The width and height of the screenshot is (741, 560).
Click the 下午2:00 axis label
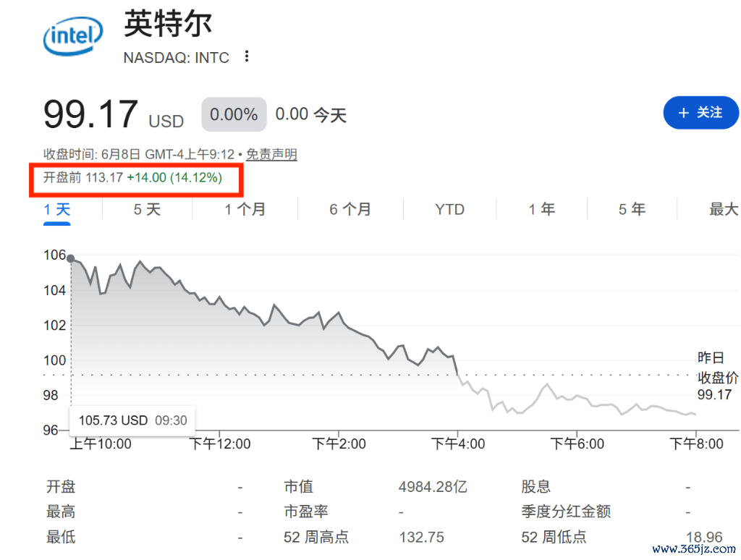coord(339,444)
